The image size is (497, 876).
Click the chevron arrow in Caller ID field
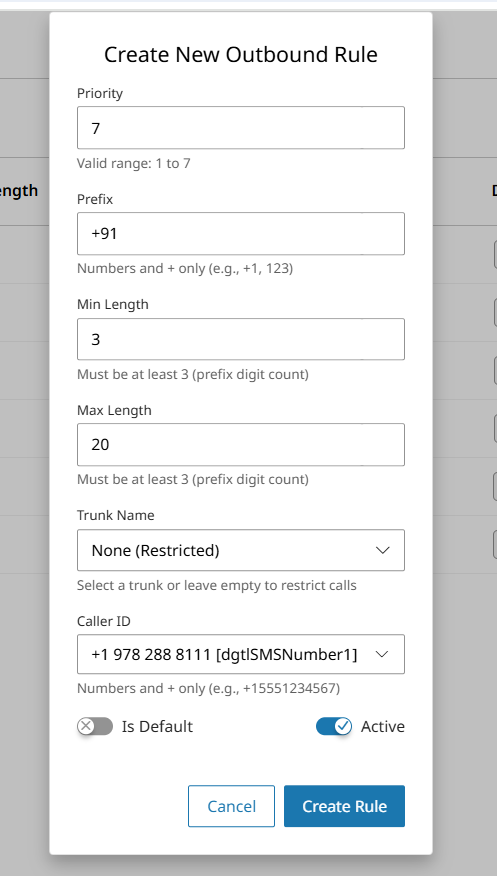(x=383, y=654)
